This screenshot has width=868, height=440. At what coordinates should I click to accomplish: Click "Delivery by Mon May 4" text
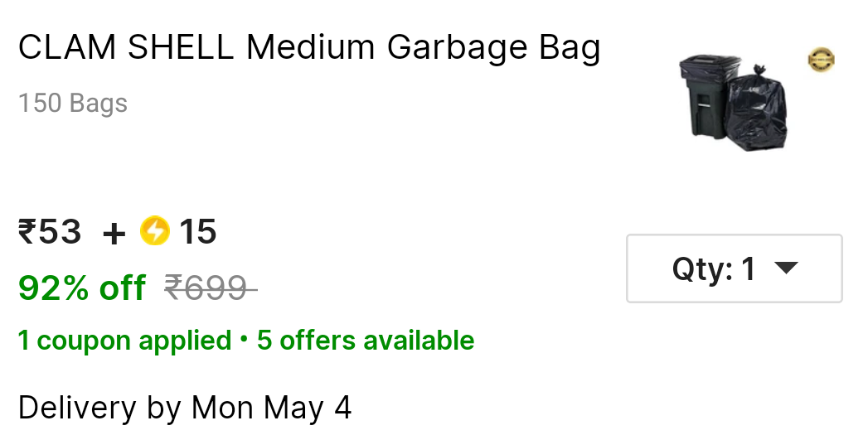185,408
